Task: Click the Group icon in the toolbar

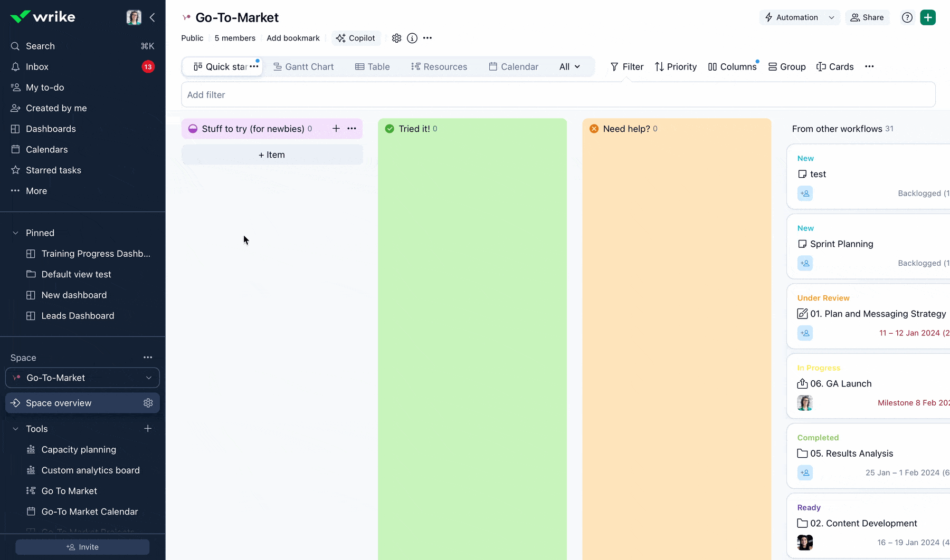Action: 773,66
